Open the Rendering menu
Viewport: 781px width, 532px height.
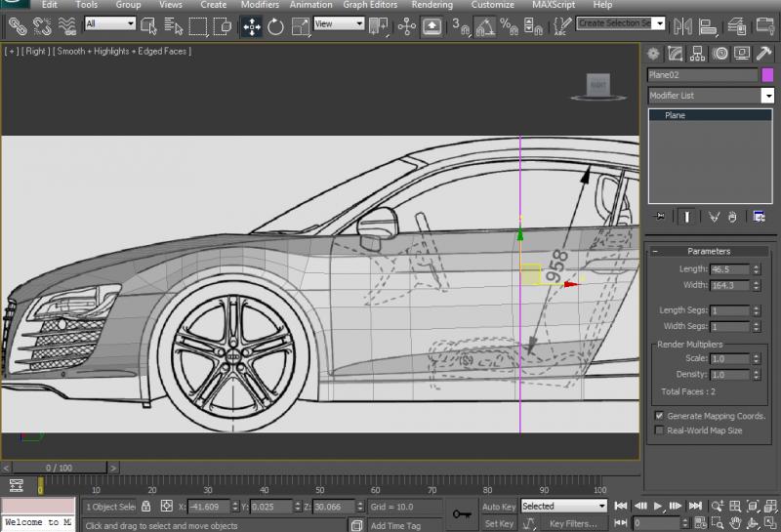432,5
